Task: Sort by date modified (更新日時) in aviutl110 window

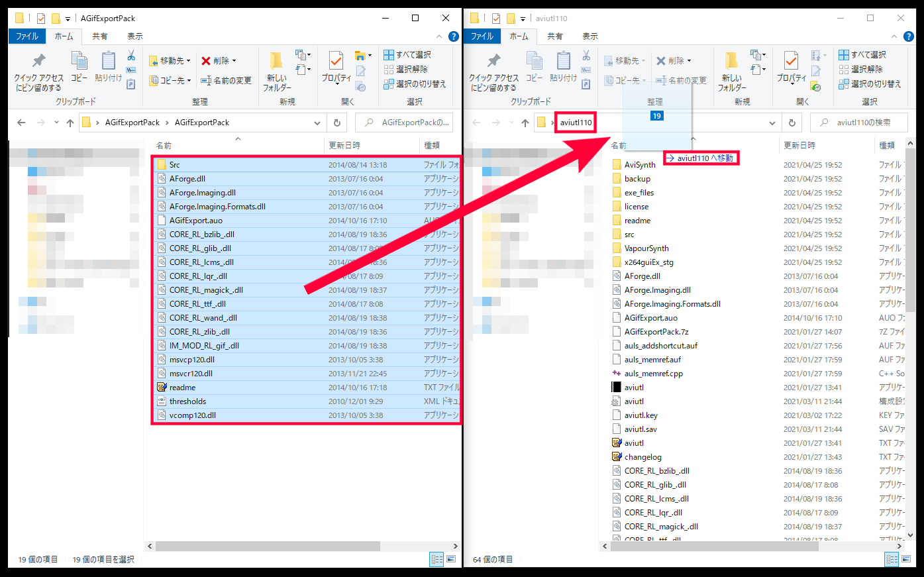Action: click(799, 145)
